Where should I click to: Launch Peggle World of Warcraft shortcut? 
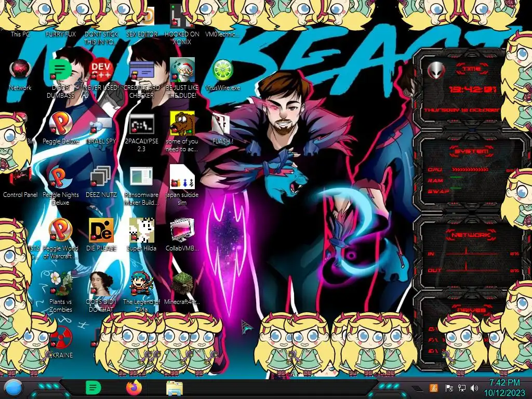click(x=60, y=230)
